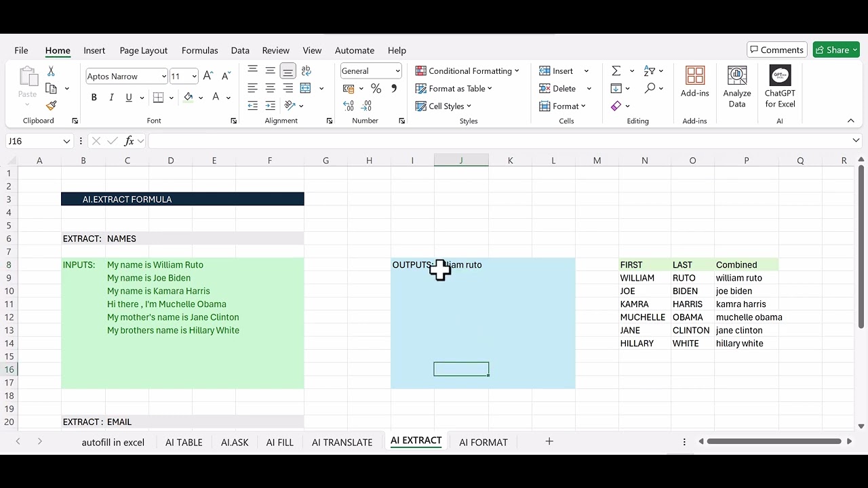
Task: Toggle Italic formatting
Action: coord(111,98)
